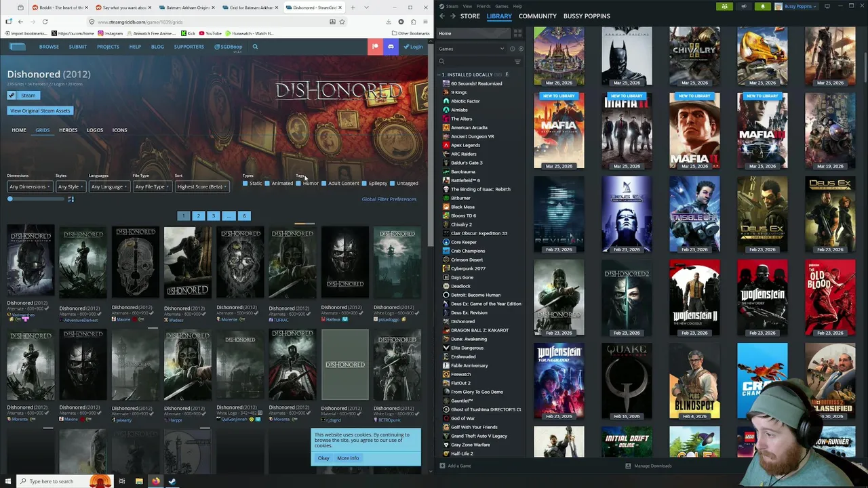Go forward in Steam navigation

pos(452,16)
